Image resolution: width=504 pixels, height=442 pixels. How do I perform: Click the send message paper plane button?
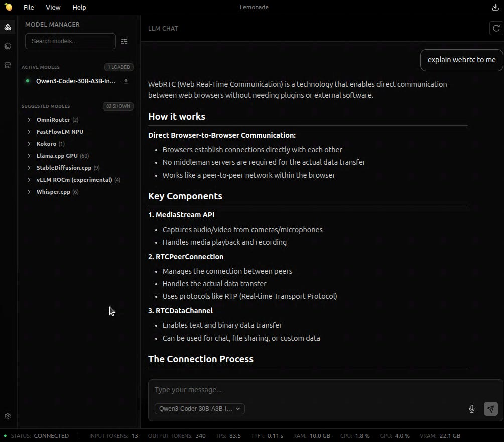491,409
